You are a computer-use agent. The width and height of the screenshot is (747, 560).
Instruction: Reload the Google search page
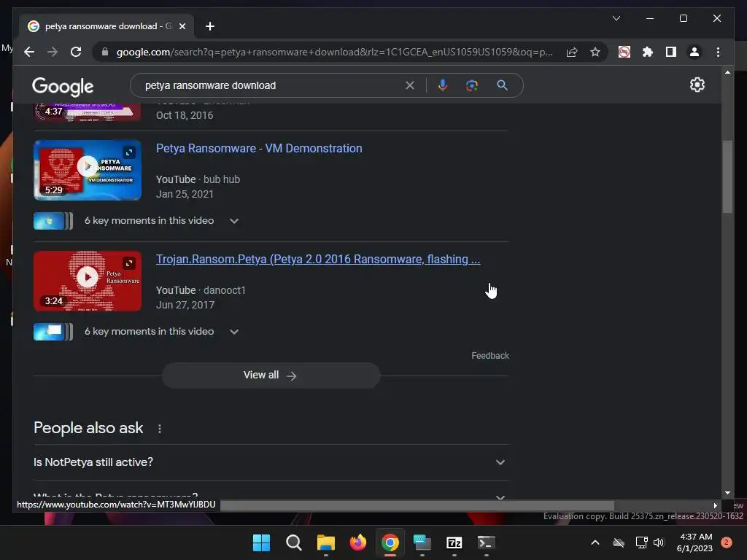(x=76, y=52)
